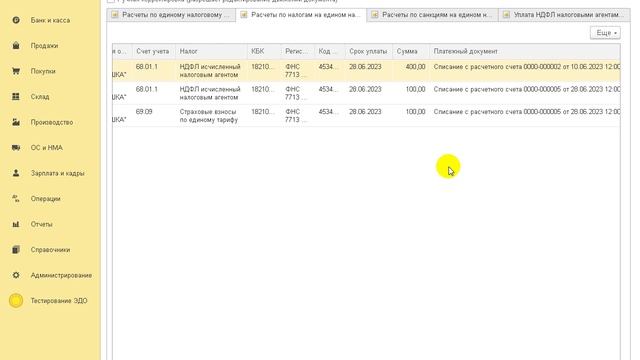This screenshot has height=360, width=640.
Task: Click the Тестирование ЭДО yellow circle icon
Action: pos(16,300)
